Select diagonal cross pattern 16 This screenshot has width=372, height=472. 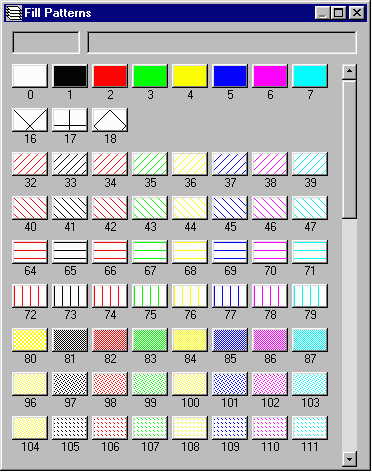coord(30,120)
